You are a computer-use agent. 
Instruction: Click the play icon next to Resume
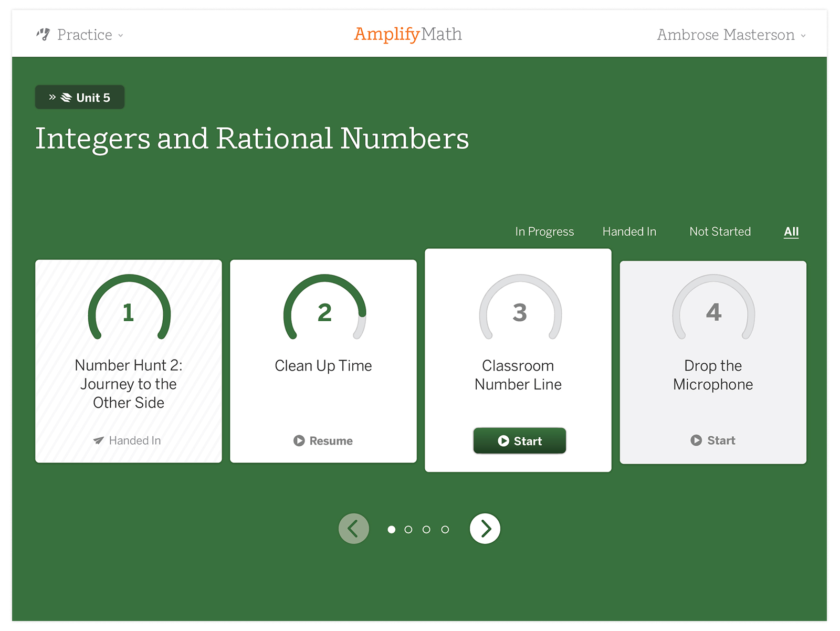299,441
